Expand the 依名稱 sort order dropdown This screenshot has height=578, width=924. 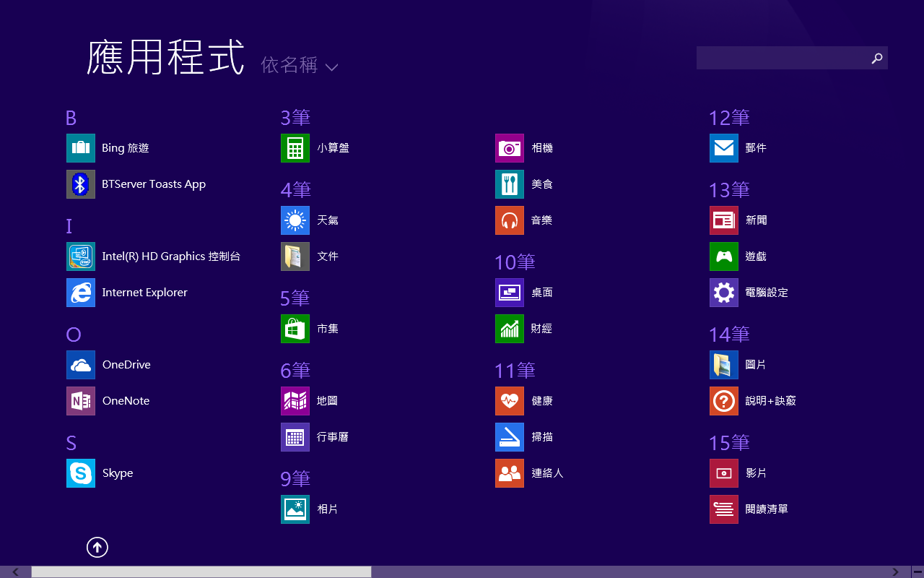(x=289, y=66)
